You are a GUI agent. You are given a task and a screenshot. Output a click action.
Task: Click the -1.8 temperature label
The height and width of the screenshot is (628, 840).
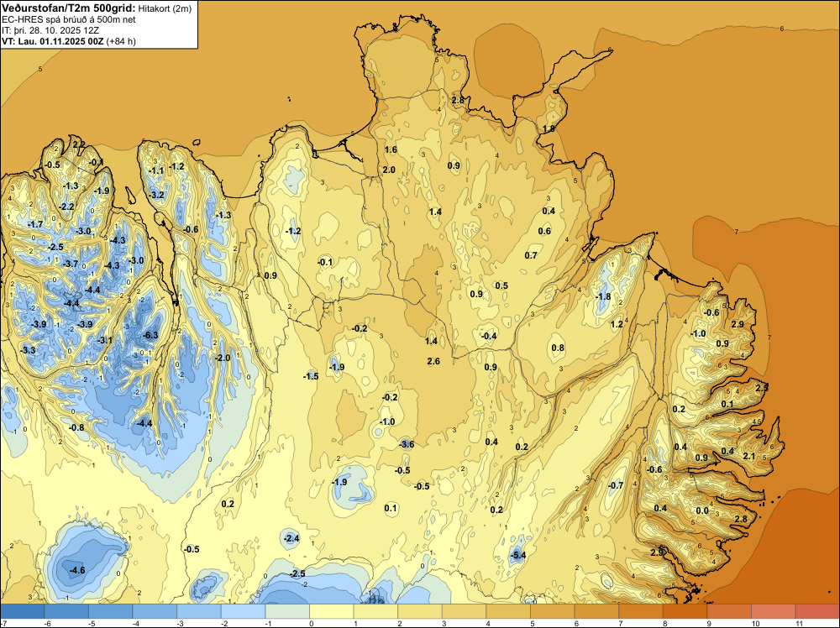(603, 296)
